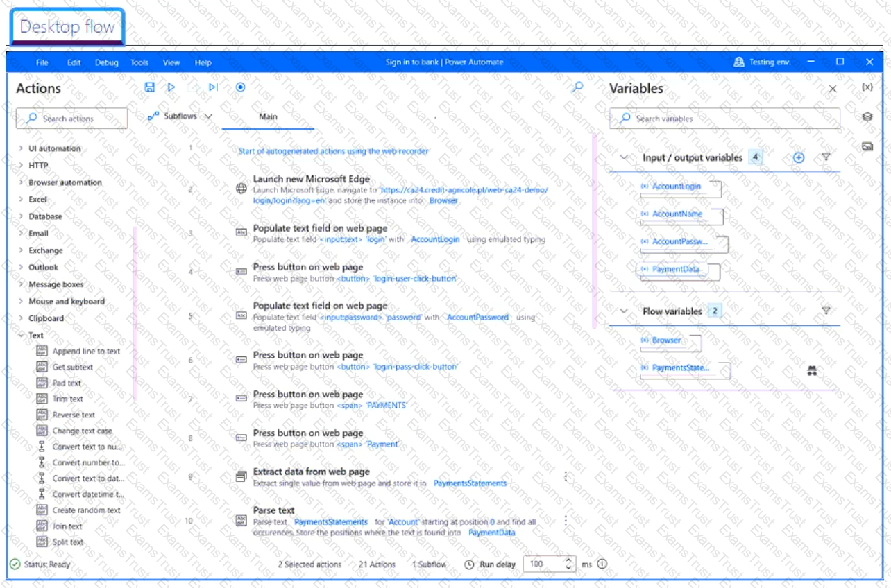Switch to the Main subflow tab
Image resolution: width=891 pixels, height=588 pixels.
coord(268,116)
